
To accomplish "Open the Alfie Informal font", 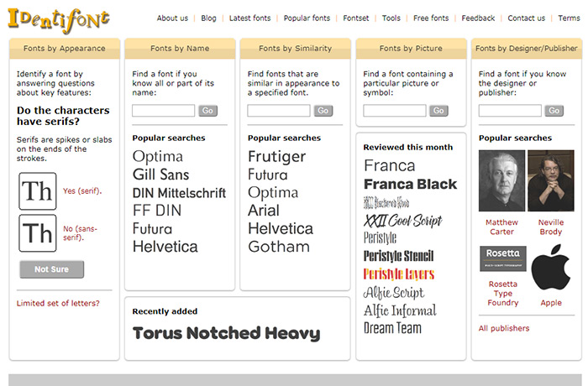I will [x=400, y=310].
